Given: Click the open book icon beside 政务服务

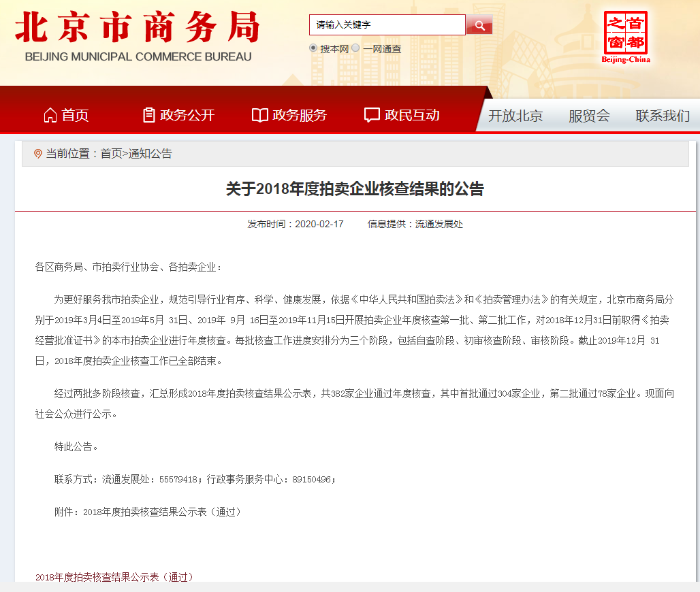Looking at the screenshot, I should tap(260, 115).
